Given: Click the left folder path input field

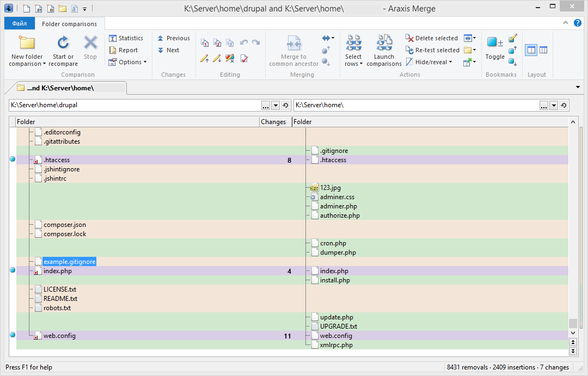Looking at the screenshot, I should [x=133, y=105].
